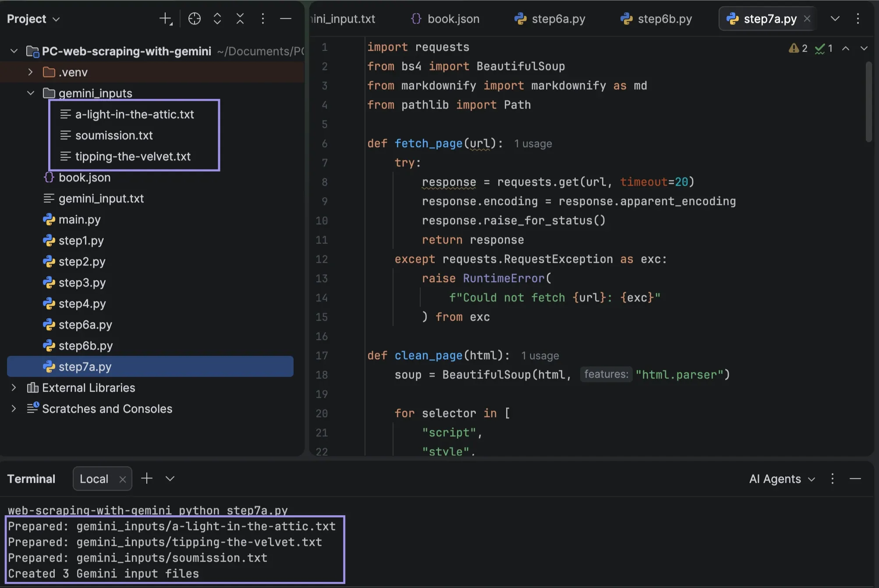Open terminal session type dropdown
879x588 pixels.
click(170, 478)
